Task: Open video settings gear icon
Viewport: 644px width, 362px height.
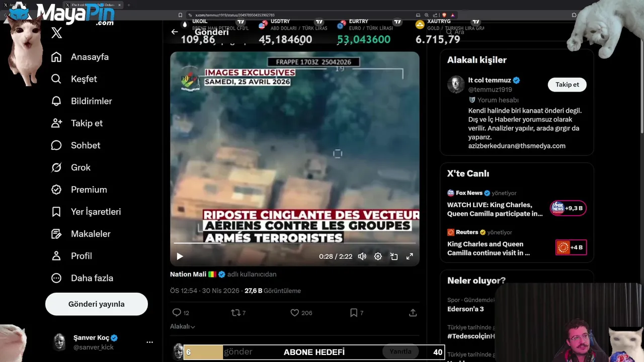Action: [x=378, y=256]
